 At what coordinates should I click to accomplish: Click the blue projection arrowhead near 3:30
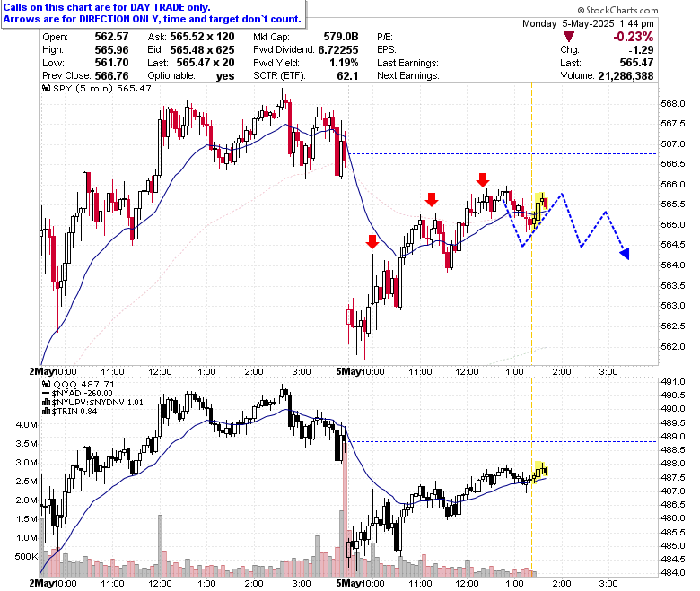click(x=625, y=253)
